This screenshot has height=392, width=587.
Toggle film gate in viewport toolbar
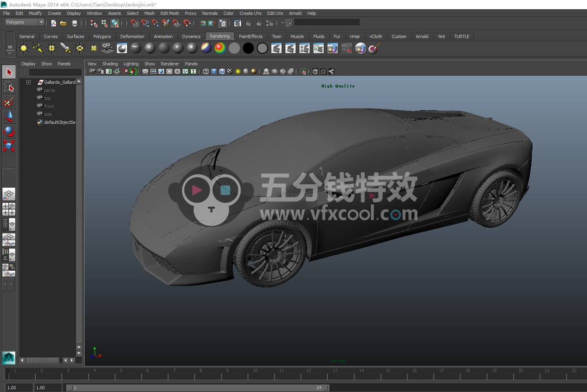pyautogui.click(x=153, y=71)
